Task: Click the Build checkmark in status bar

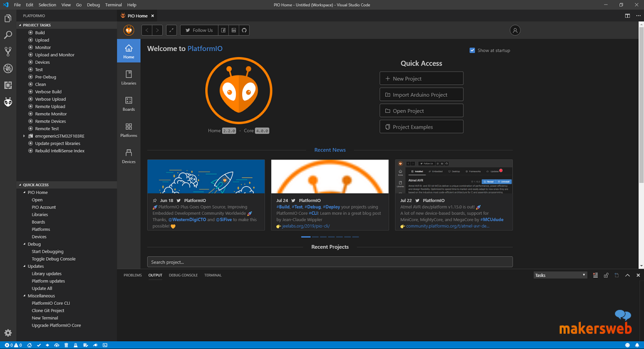Action: coord(39,345)
